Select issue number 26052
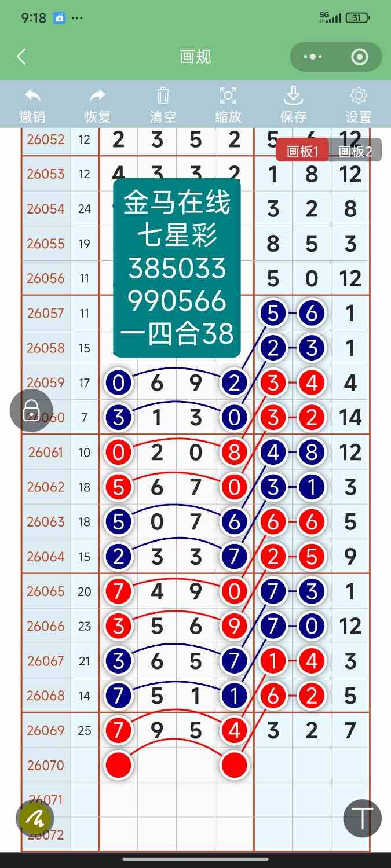Viewport: 391px width, 868px height. coord(46,139)
